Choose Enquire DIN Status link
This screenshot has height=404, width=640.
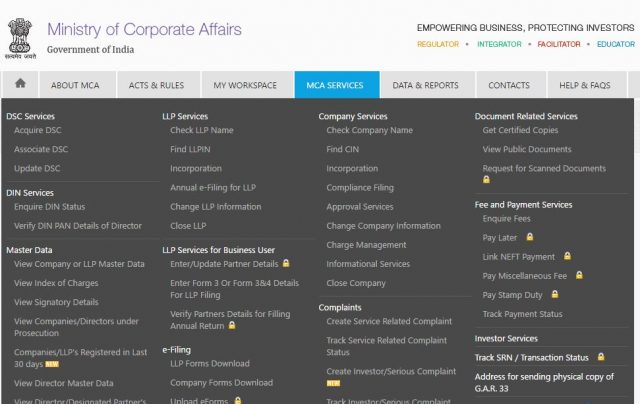[x=49, y=206]
